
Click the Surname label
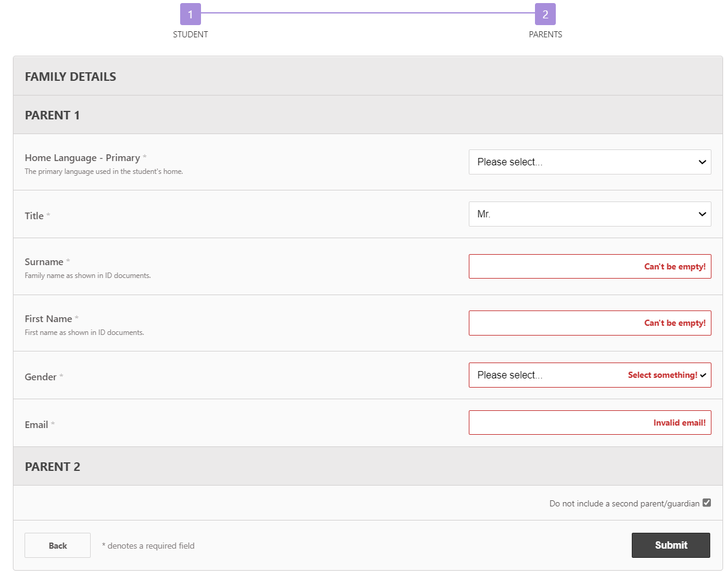(x=44, y=261)
